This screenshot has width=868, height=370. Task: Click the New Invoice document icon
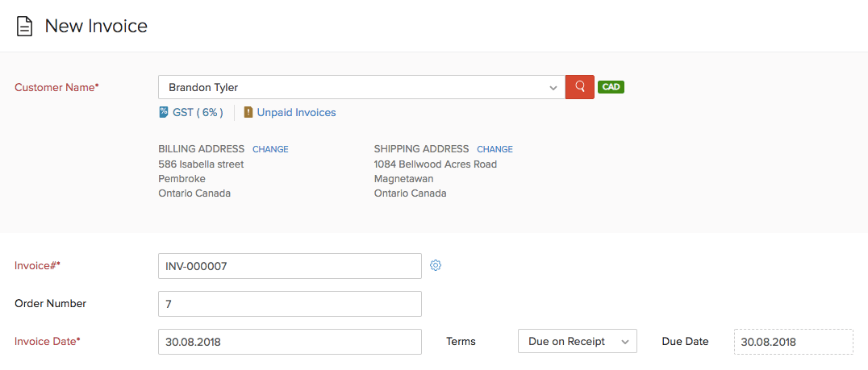25,27
